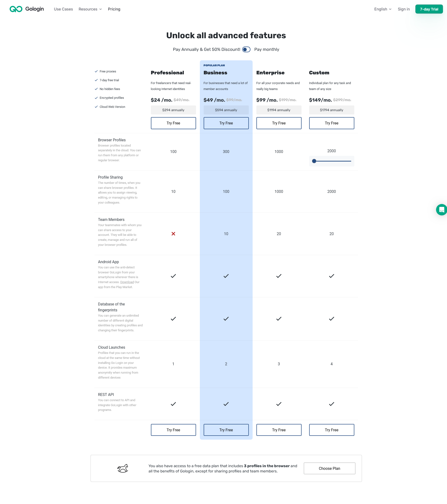Screen dimensions: 447x504
Task: Click Android App checkmark for Business
Action: click(x=226, y=276)
